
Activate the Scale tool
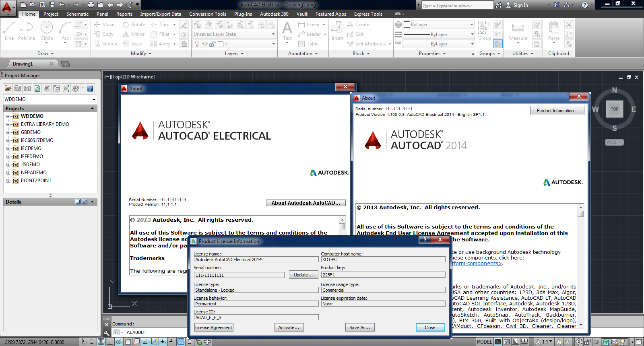click(x=132, y=44)
